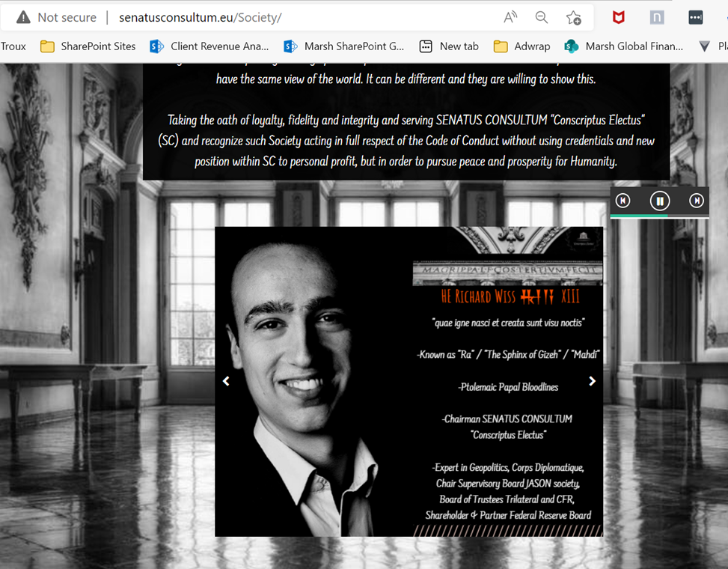Open the Troux bookmark
The width and height of the screenshot is (728, 569).
click(x=13, y=46)
